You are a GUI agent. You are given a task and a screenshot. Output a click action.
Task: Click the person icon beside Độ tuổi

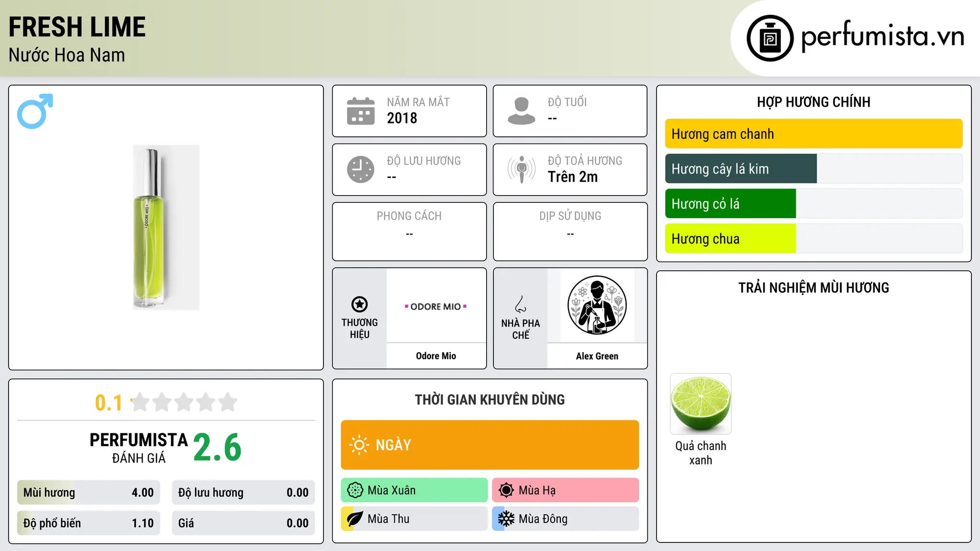click(522, 111)
